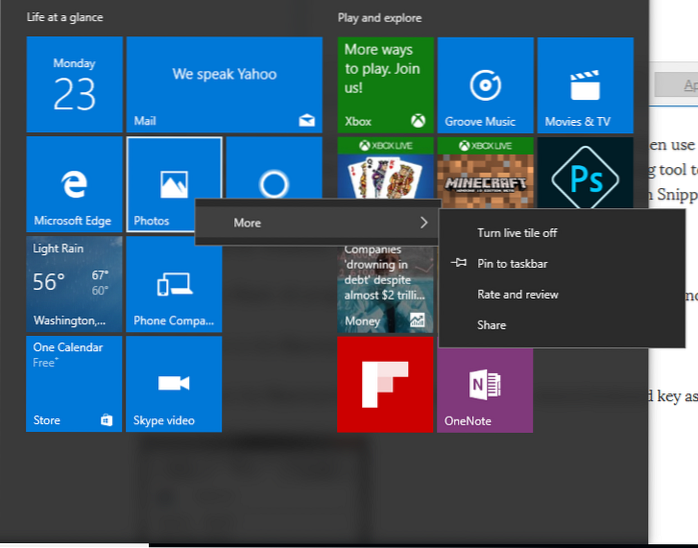This screenshot has width=698, height=548.
Task: Open Photoshop Express tile
Action: click(585, 173)
